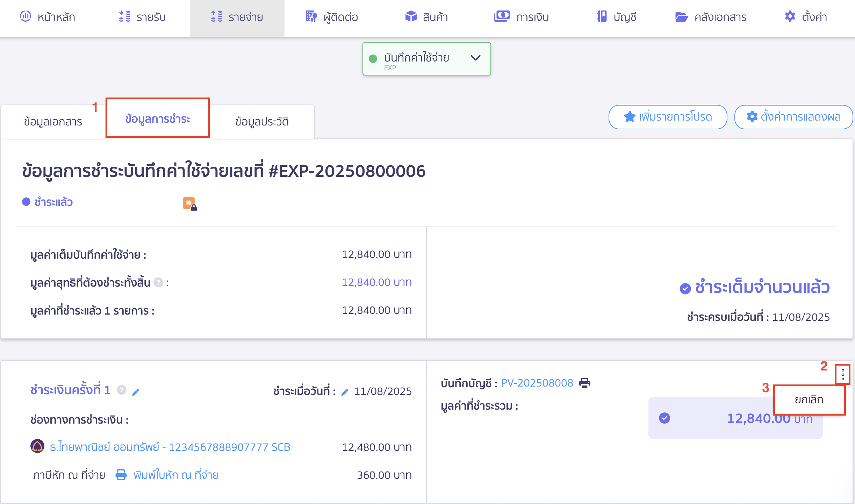Open the หน้าหลัก menu
Image resolution: width=855 pixels, height=504 pixels.
pos(48,17)
